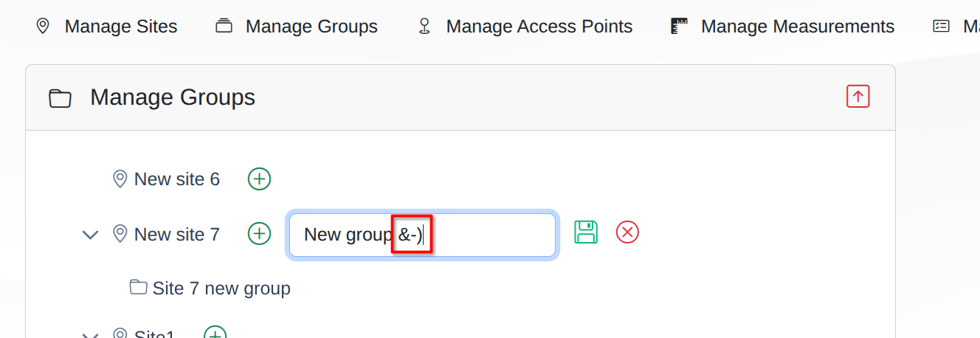
Task: Collapse the New site 7 tree node
Action: pos(90,235)
